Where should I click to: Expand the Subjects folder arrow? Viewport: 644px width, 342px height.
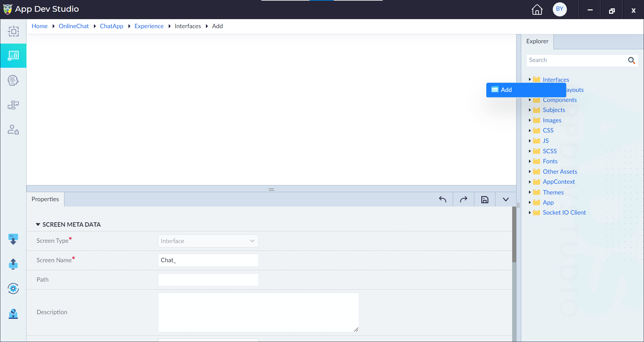(x=530, y=110)
